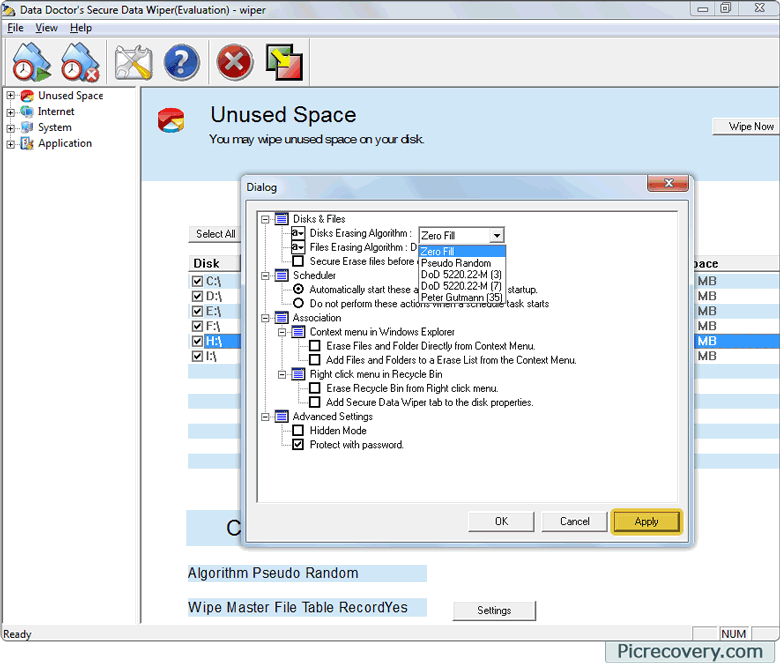Image resolution: width=780 pixels, height=663 pixels.
Task: Open the Help menu
Action: tap(81, 28)
